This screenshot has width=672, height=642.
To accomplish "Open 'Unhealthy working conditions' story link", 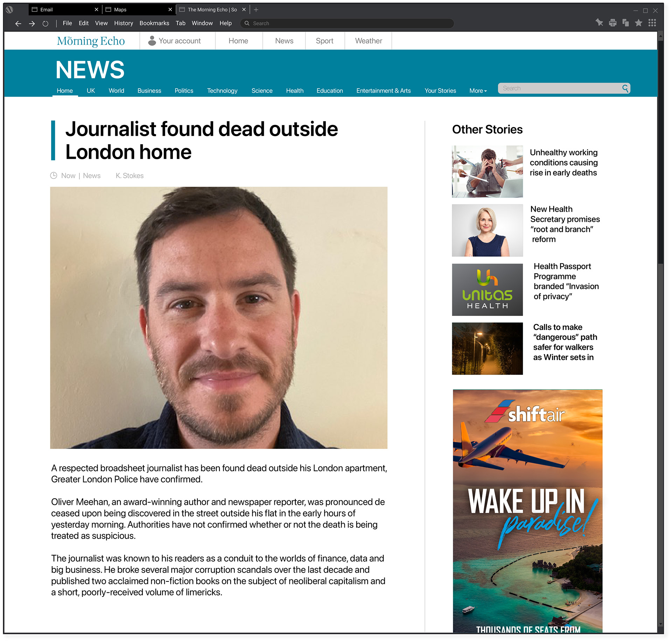I will [x=563, y=163].
